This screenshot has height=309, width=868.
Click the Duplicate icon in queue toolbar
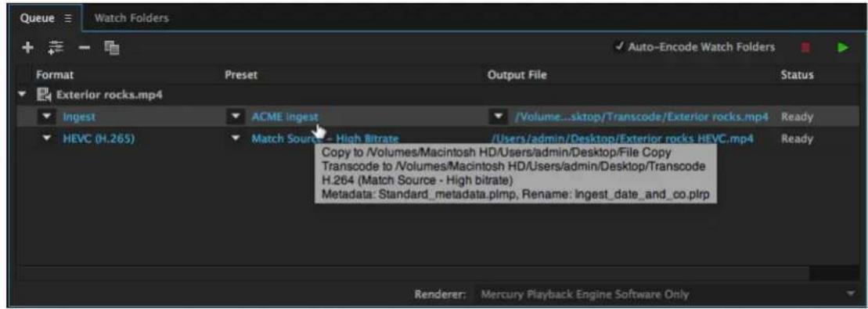click(113, 49)
